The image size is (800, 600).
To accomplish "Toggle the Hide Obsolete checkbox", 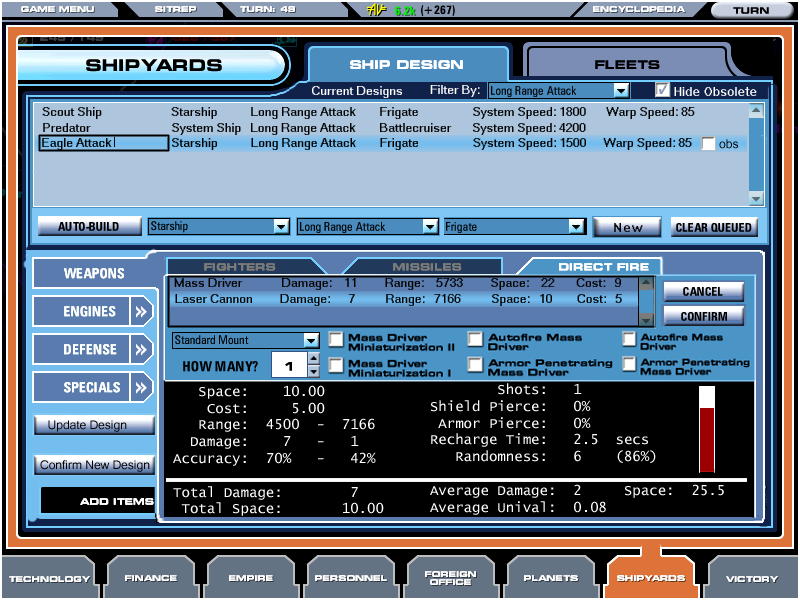I will tap(662, 90).
